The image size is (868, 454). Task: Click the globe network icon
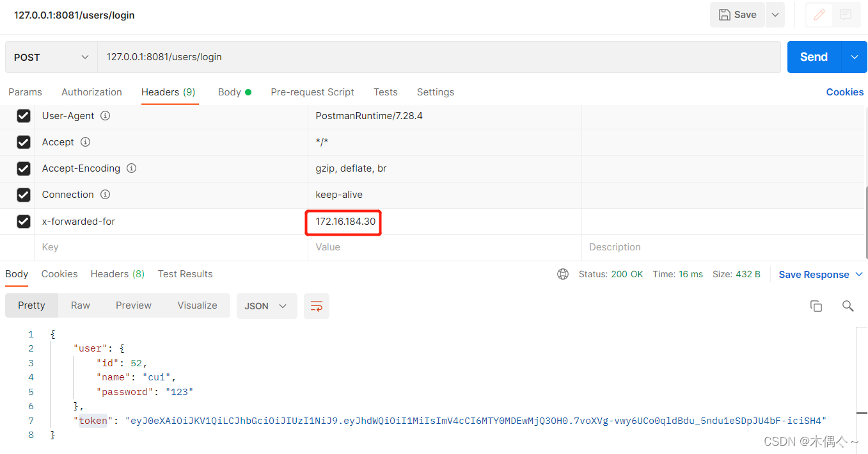pos(563,274)
